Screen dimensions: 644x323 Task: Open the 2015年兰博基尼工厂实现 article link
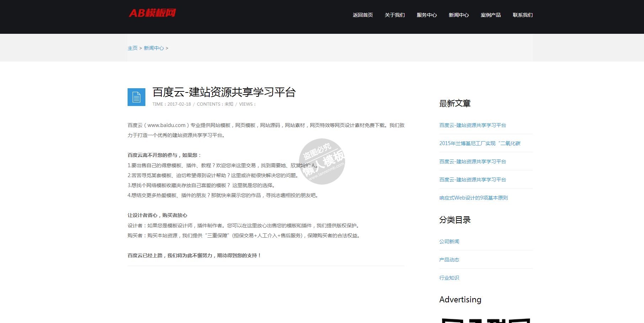click(x=479, y=143)
